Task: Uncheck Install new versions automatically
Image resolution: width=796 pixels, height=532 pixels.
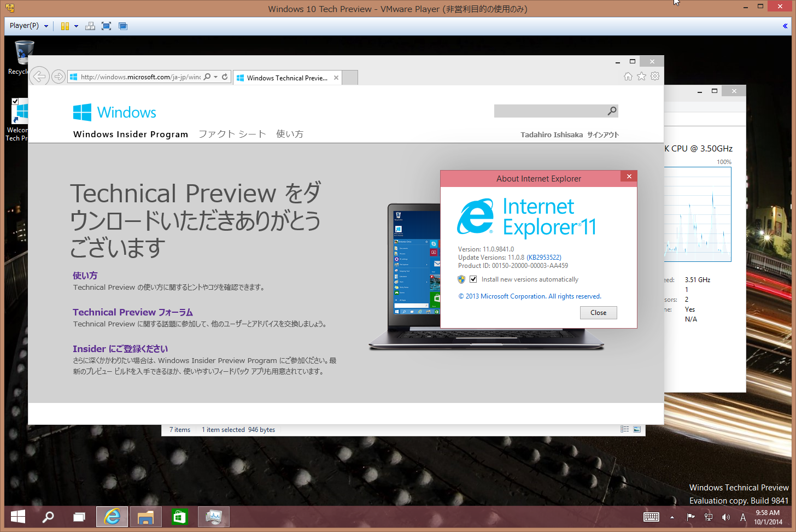Action: point(473,279)
